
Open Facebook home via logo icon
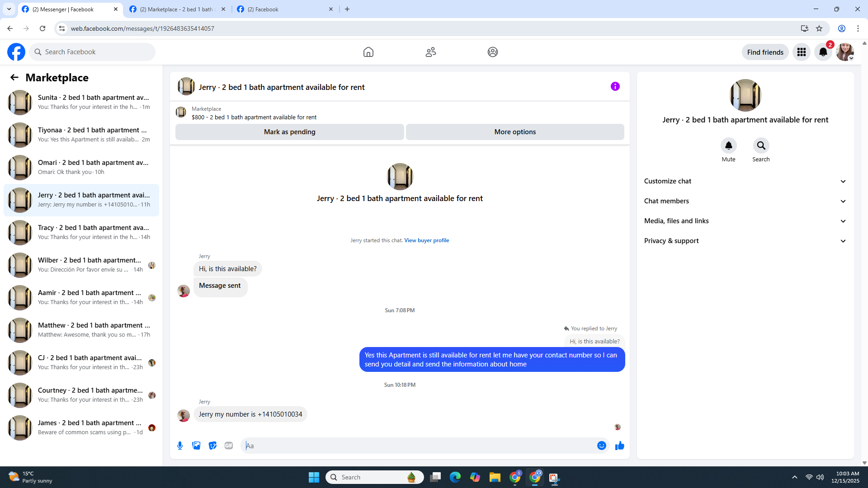pos(16,52)
